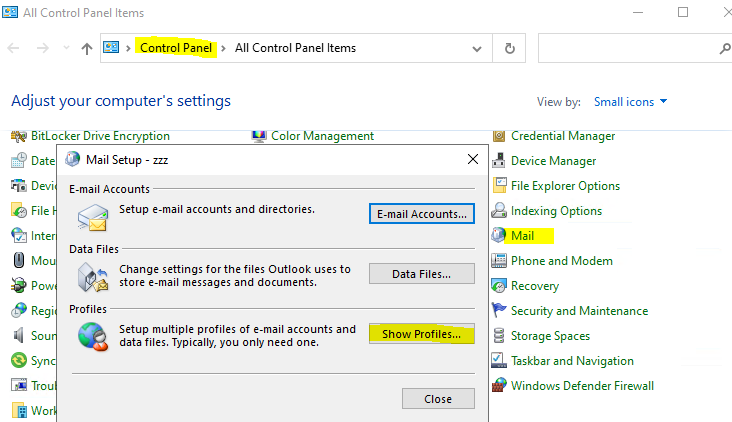Click the Mail globe icon in list
Viewport: 732px width, 422px height.
(499, 235)
